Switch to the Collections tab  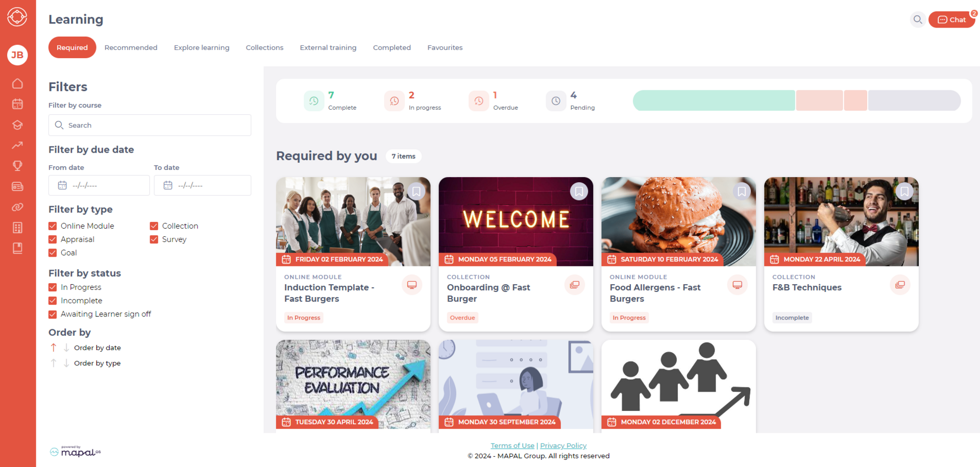click(x=264, y=47)
